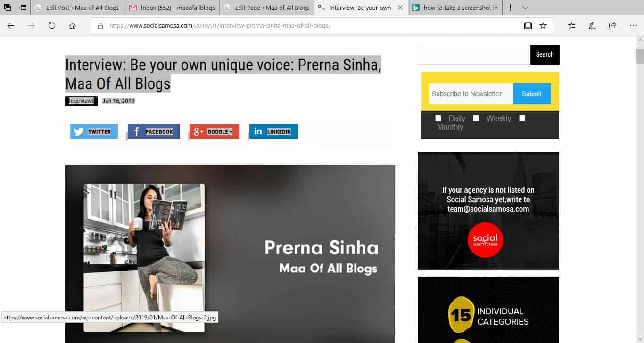This screenshot has height=343, width=644.
Task: Add page to favorites with star icon
Action: 543,26
